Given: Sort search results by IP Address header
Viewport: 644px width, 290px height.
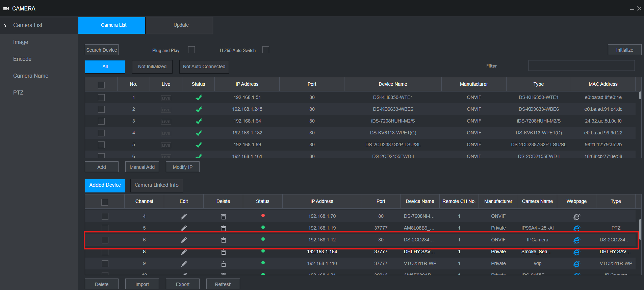Looking at the screenshot, I should click(x=247, y=84).
